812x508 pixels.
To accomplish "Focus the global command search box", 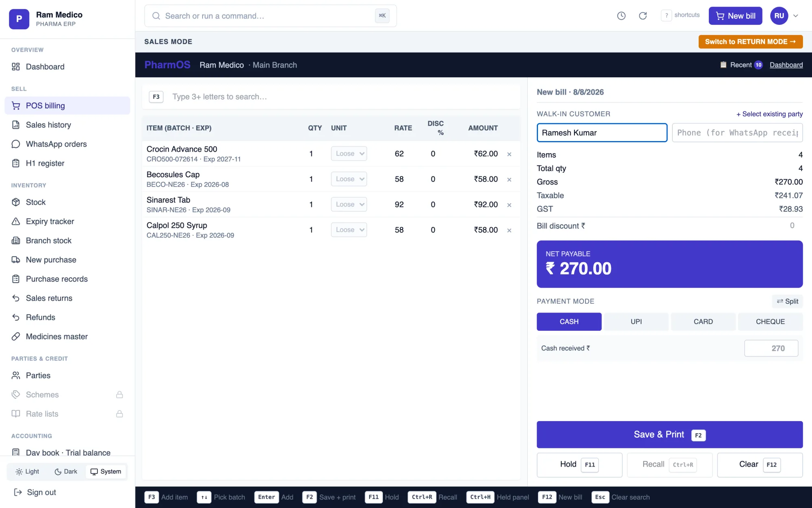I will click(270, 16).
